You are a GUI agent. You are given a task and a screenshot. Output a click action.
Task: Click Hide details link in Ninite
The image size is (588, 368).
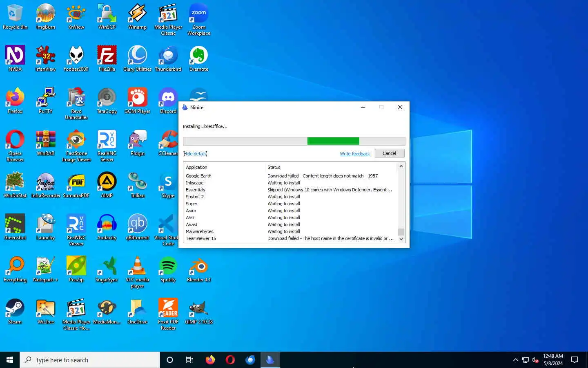coord(195,154)
